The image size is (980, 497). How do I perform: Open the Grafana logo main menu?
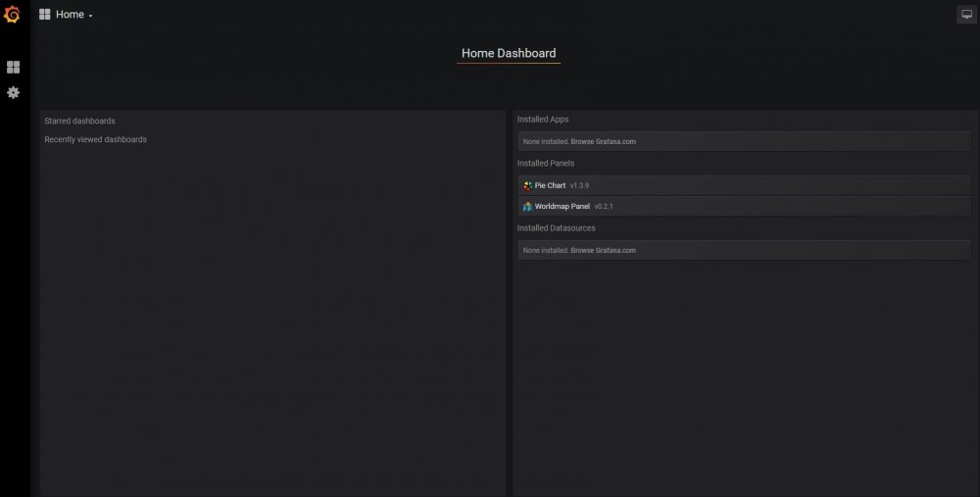12,14
